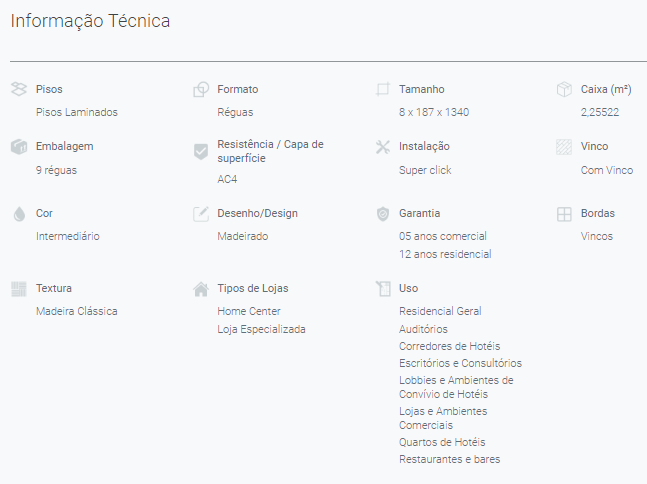Screen dimensions: 647x484
Task: Click the Uso building icon
Action: coord(383,288)
